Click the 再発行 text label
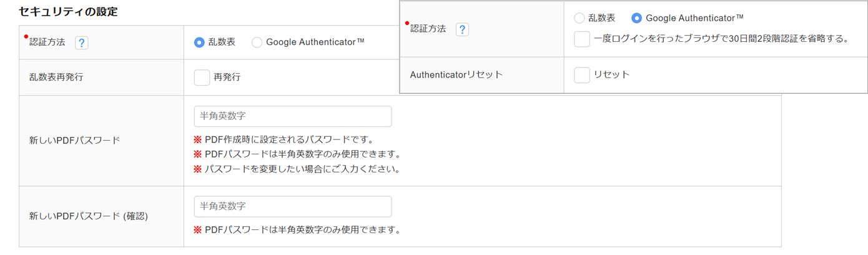 click(x=227, y=77)
